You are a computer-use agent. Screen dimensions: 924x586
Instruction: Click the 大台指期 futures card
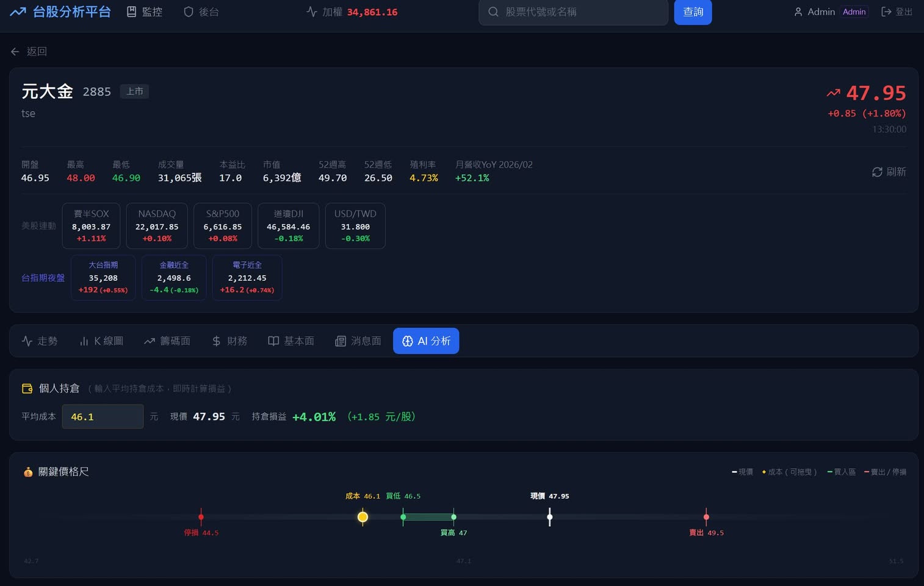103,277
